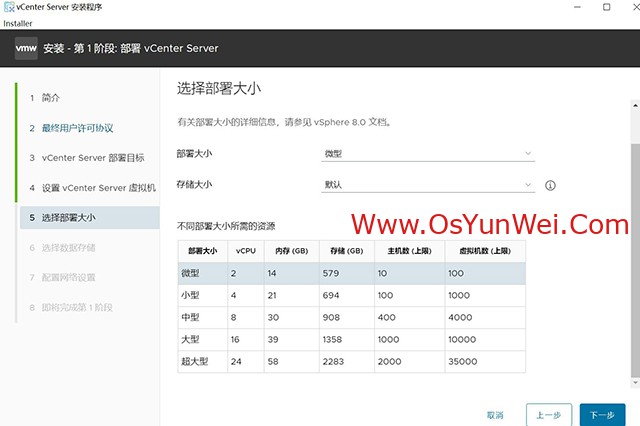Select step 5 选择部署大小
This screenshot has width=640, height=426.
coord(90,217)
